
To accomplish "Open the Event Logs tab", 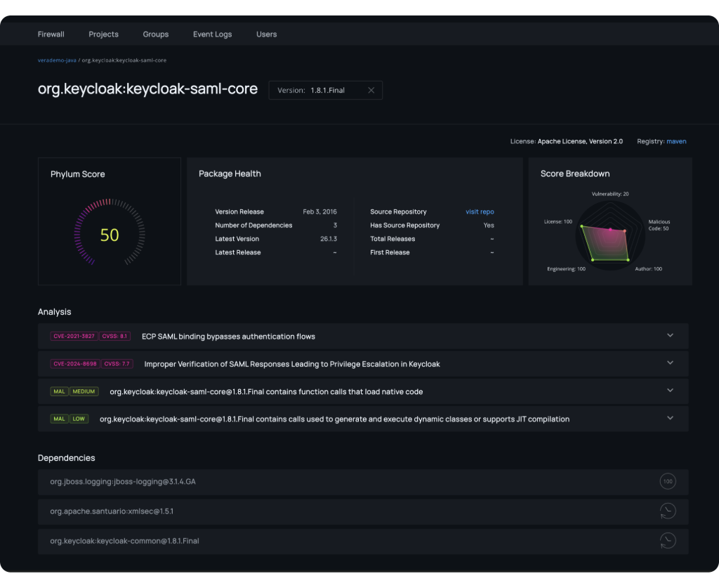I will pyautogui.click(x=212, y=34).
